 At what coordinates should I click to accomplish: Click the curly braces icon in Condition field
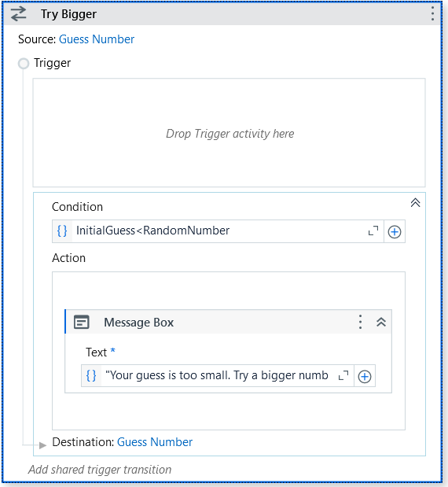pyautogui.click(x=62, y=231)
